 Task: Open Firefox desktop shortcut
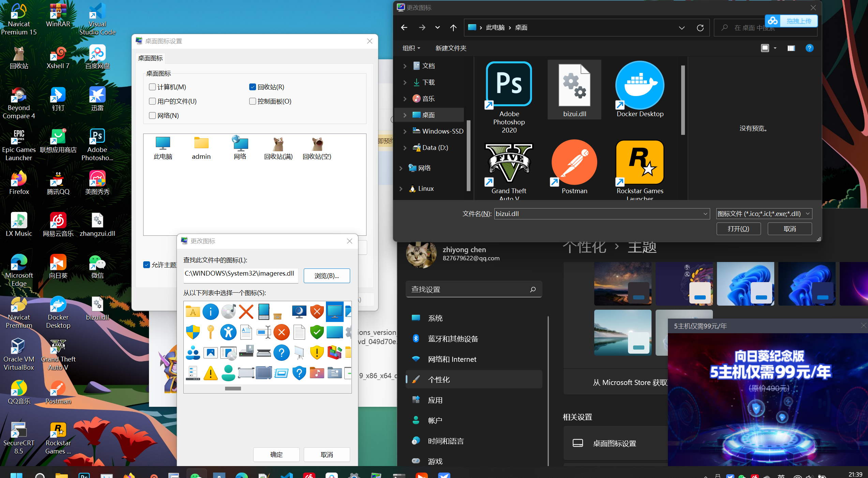coord(19,183)
